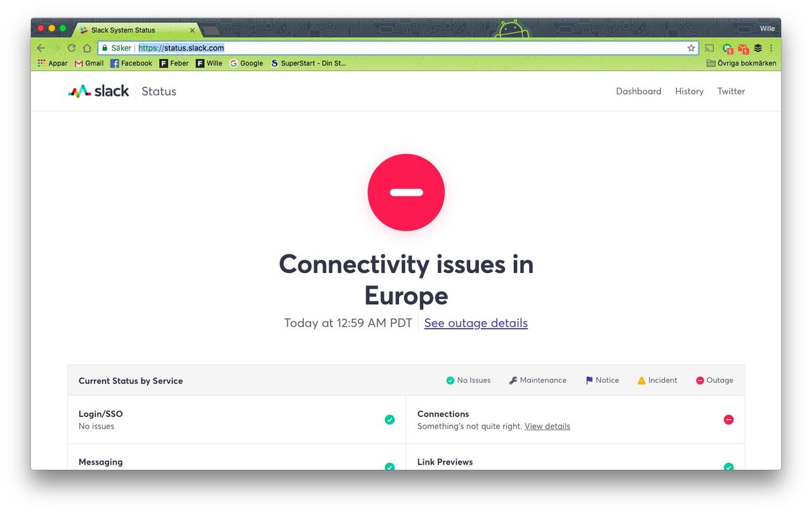Screen dimensions: 812x514
Task: Click the Connections service name
Action: click(x=443, y=414)
